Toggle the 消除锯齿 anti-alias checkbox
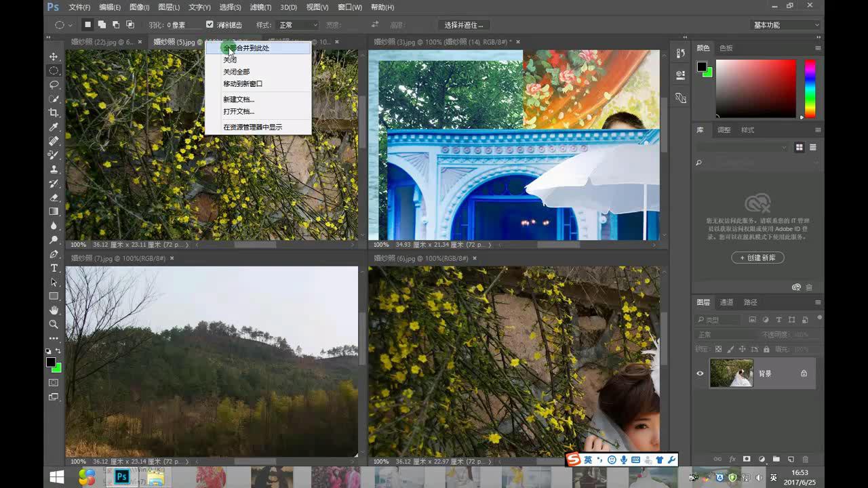The height and width of the screenshot is (488, 868). (x=210, y=25)
